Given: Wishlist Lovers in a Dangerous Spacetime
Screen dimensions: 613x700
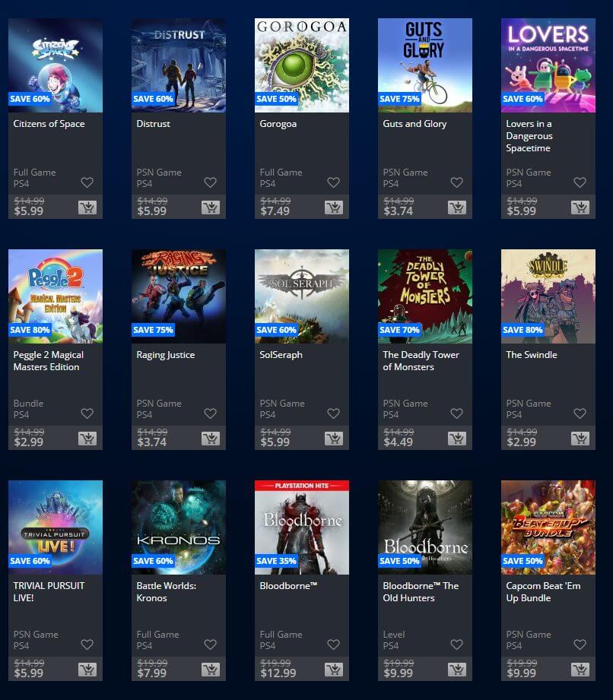Looking at the screenshot, I should click(x=580, y=182).
